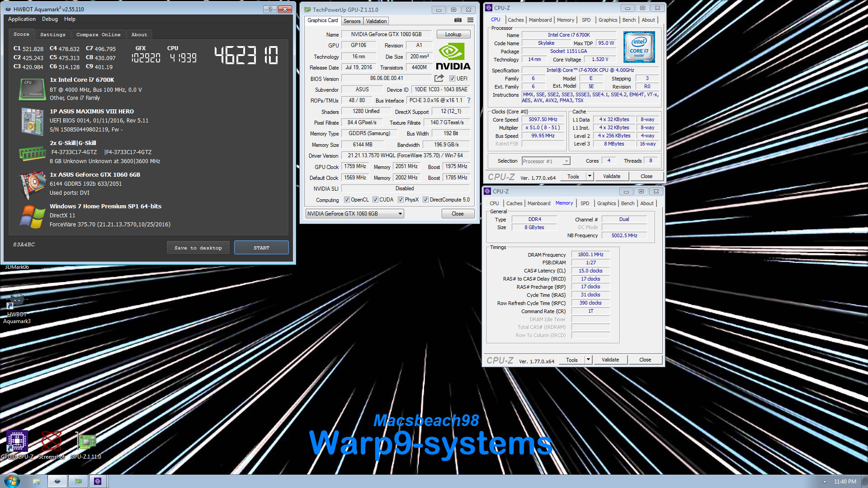Open the GPU-Z hamburger menu icon
Screen dimensions: 868x488
(470, 20)
